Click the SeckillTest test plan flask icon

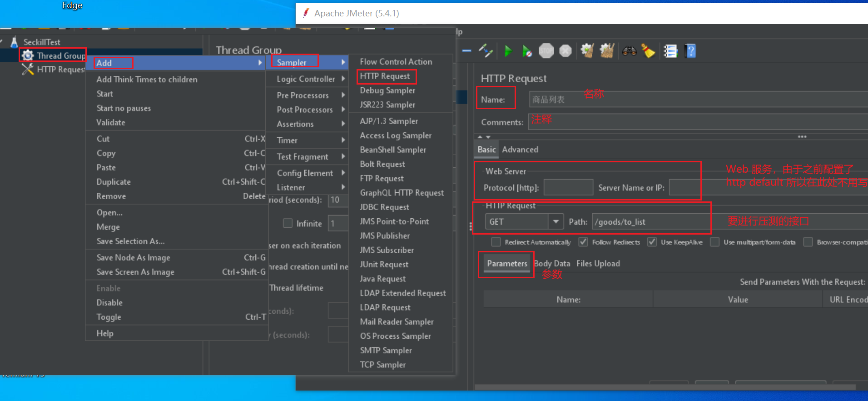coord(15,42)
